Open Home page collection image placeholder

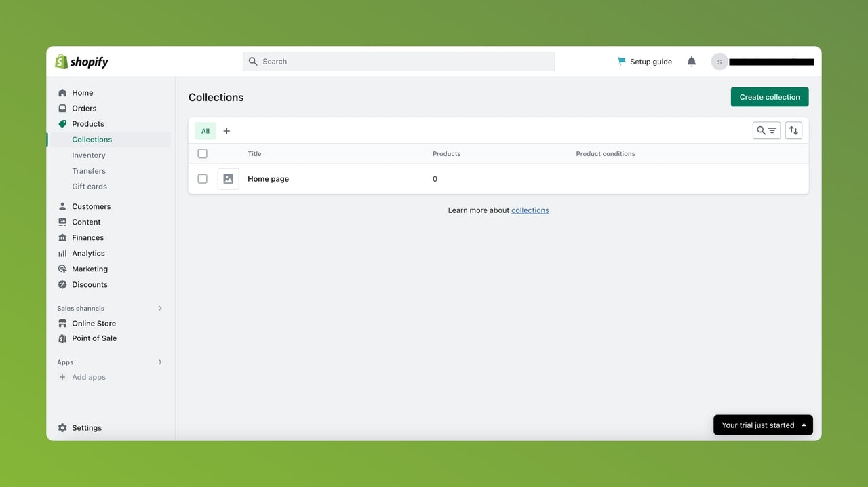pyautogui.click(x=228, y=179)
